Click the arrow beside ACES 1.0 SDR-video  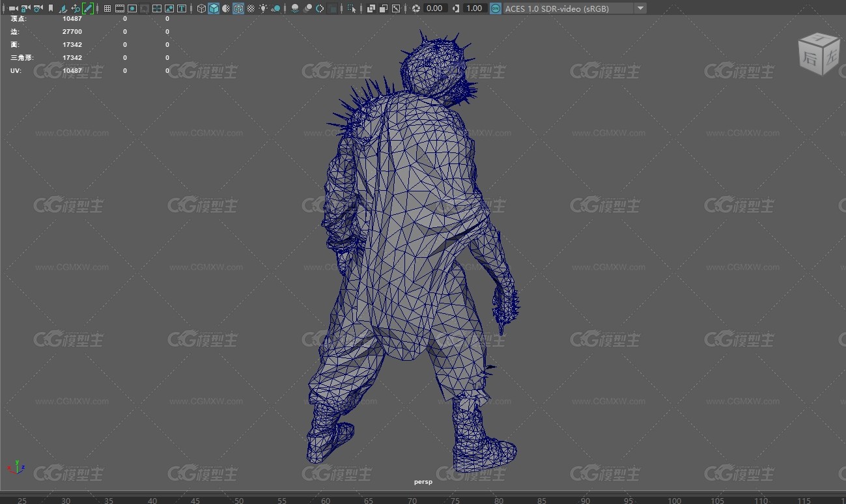coord(640,8)
